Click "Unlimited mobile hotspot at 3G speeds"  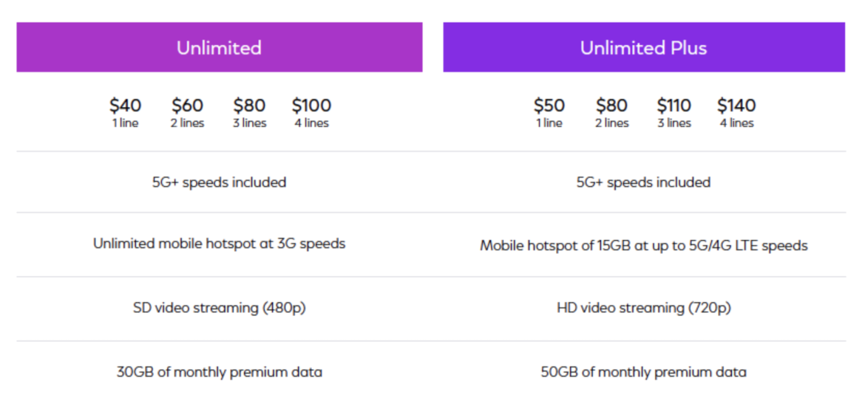tap(219, 243)
